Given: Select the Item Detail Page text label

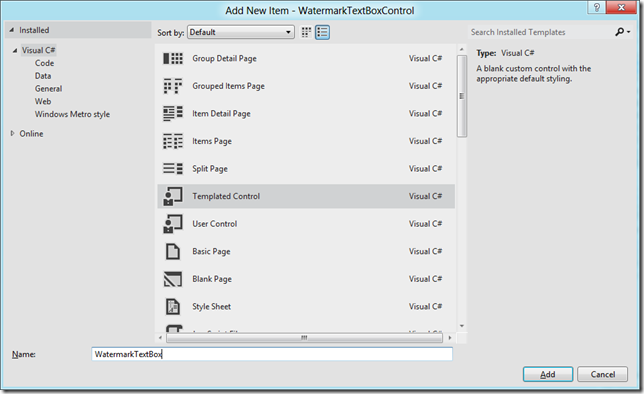Looking at the screenshot, I should [x=221, y=113].
